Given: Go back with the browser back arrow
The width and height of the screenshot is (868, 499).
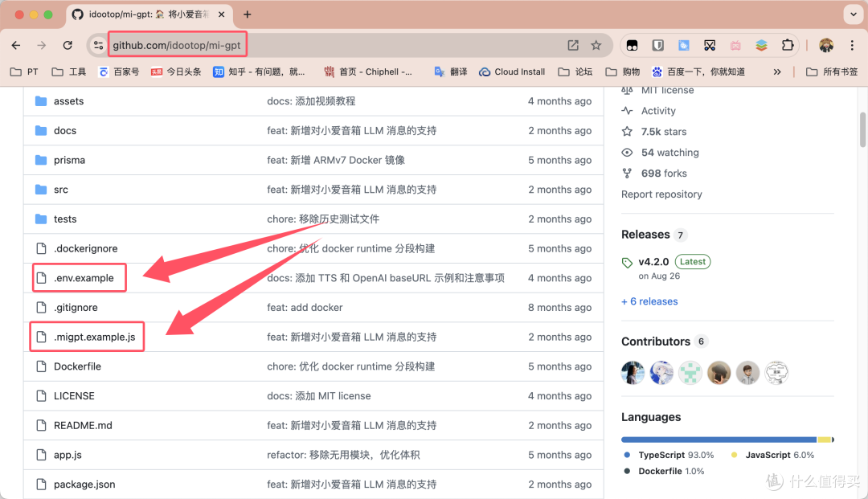Looking at the screenshot, I should click(x=16, y=45).
